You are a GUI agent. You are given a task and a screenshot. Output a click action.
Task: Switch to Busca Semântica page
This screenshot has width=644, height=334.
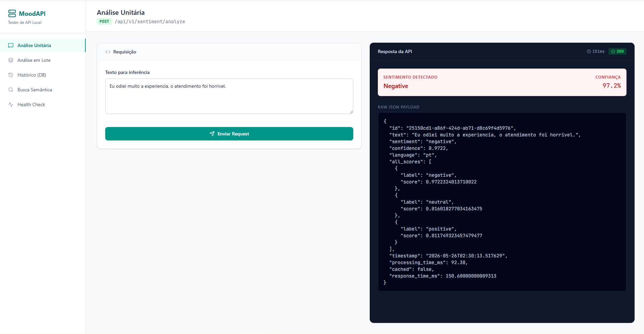pyautogui.click(x=43, y=90)
